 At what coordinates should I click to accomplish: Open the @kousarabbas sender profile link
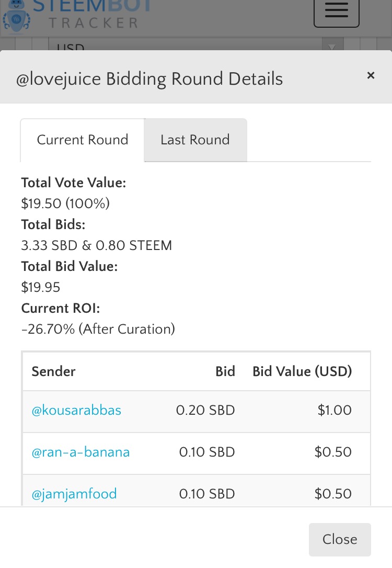pos(76,410)
